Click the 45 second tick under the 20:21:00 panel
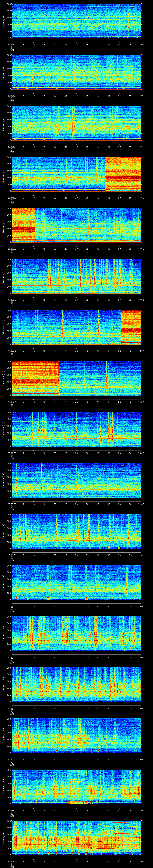This screenshot has height=868, width=153. pos(109,555)
